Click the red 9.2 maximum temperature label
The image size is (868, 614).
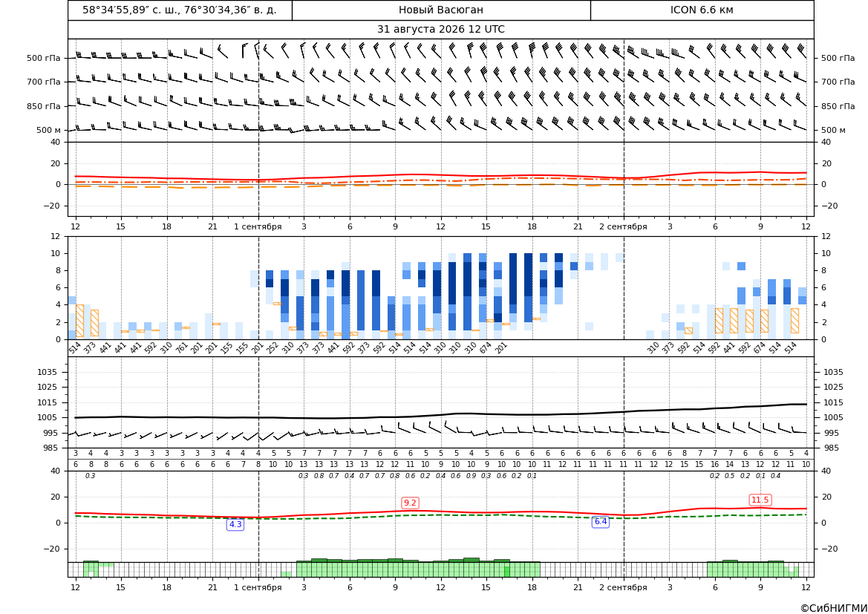(410, 503)
